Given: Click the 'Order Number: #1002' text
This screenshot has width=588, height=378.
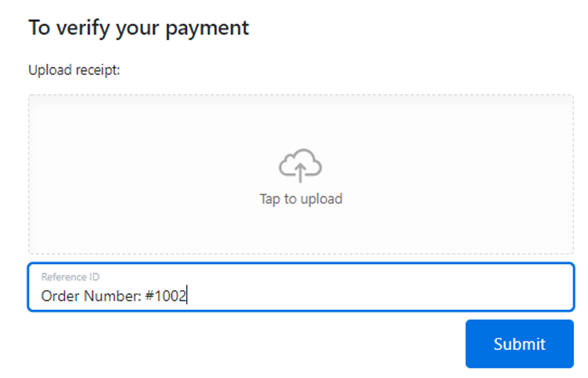Looking at the screenshot, I should (x=113, y=296).
